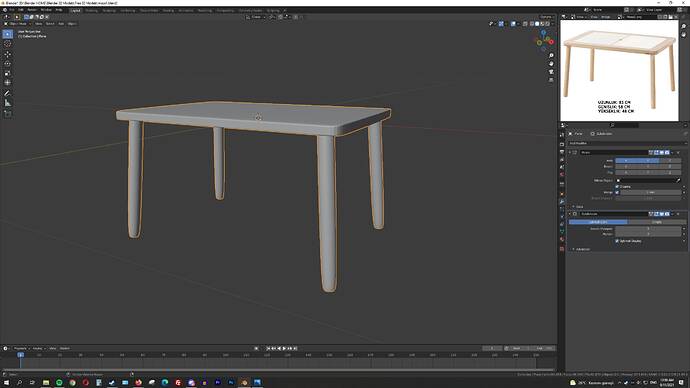Select the Catmull-Clark subdivision type

pos(598,222)
